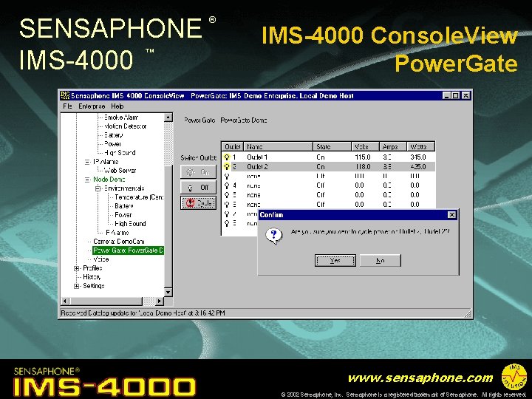Click the tree scrollbar up arrow
532x399 pixels.
168,117
